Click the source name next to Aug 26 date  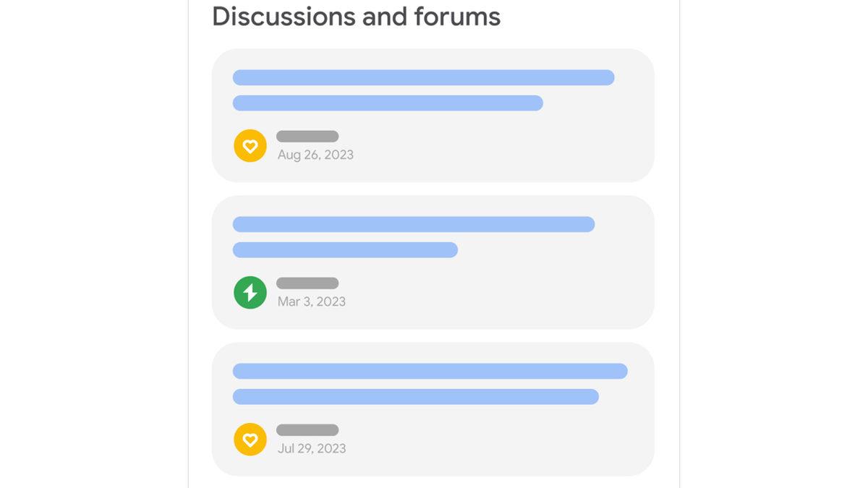click(x=307, y=136)
